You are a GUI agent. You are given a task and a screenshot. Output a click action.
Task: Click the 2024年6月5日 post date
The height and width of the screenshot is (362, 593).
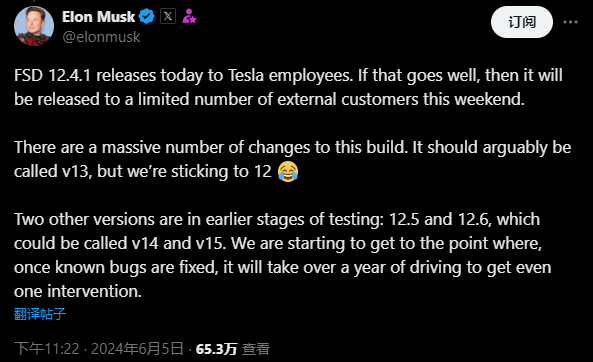[137, 349]
